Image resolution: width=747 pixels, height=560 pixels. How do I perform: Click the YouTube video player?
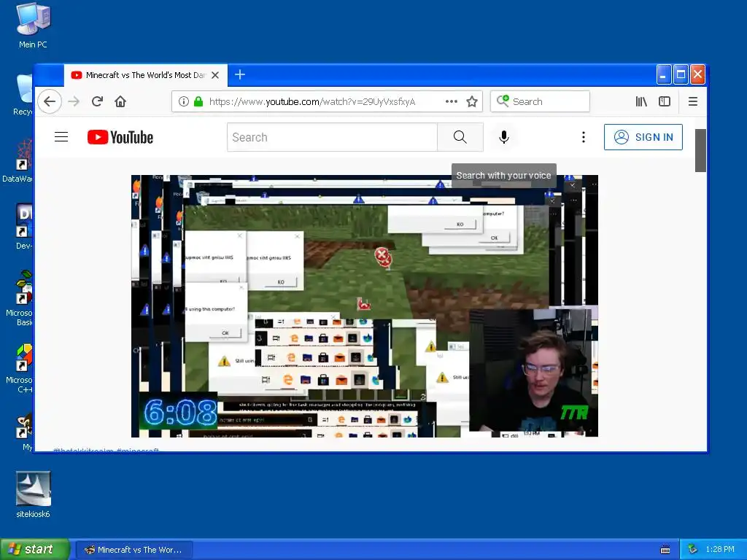click(365, 306)
